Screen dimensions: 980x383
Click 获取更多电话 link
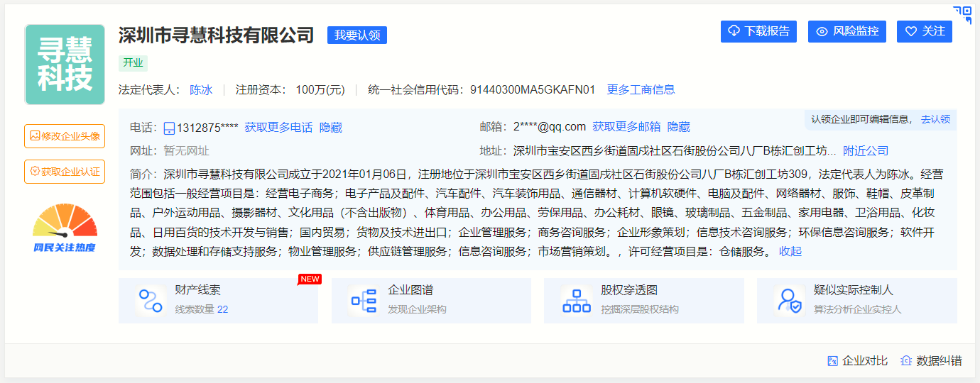coord(278,128)
